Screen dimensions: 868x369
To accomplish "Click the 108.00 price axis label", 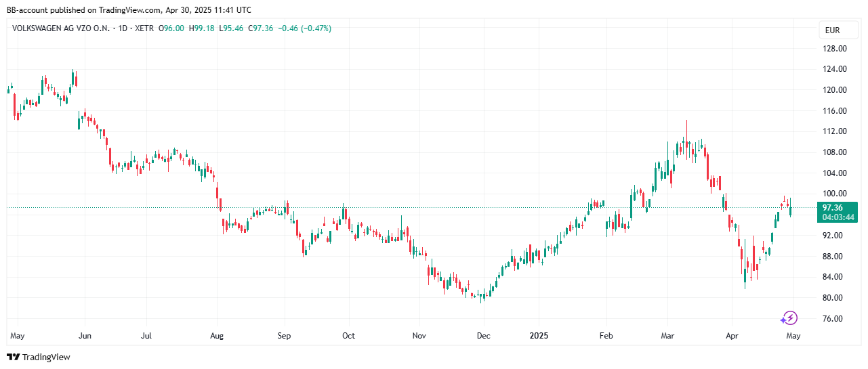I will point(835,152).
